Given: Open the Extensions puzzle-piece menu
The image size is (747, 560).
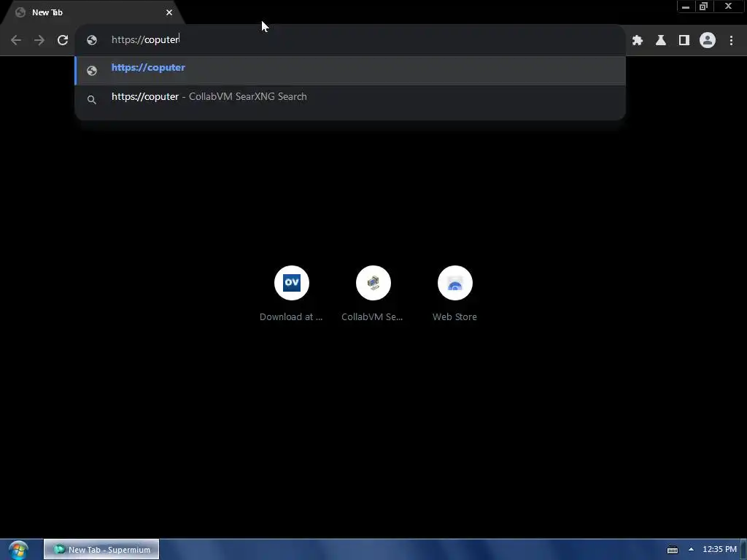Looking at the screenshot, I should (x=638, y=40).
